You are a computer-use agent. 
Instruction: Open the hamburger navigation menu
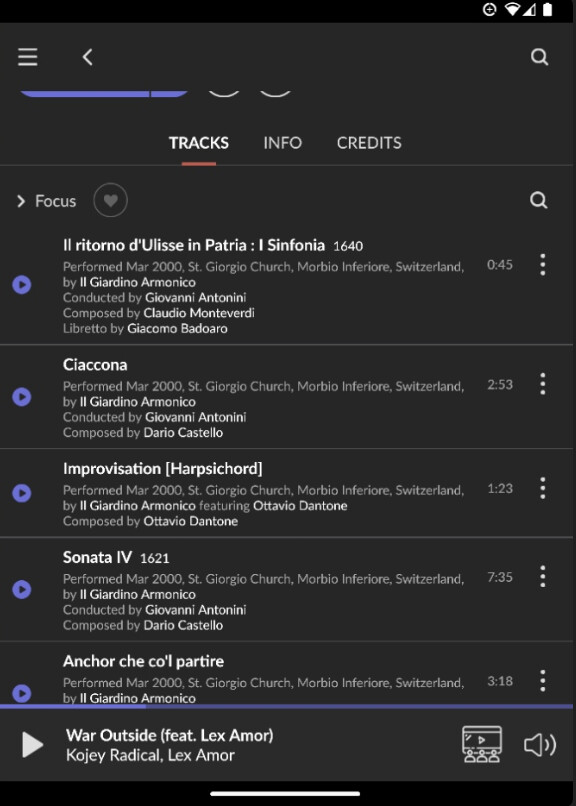tap(28, 57)
